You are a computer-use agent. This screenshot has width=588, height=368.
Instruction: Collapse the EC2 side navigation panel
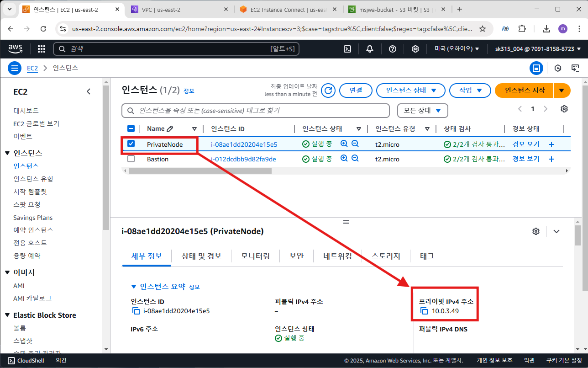89,91
